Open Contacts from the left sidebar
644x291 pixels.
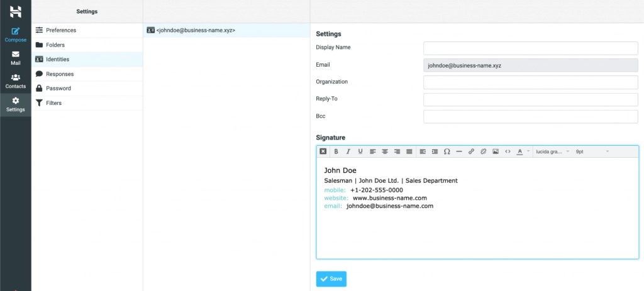click(16, 81)
